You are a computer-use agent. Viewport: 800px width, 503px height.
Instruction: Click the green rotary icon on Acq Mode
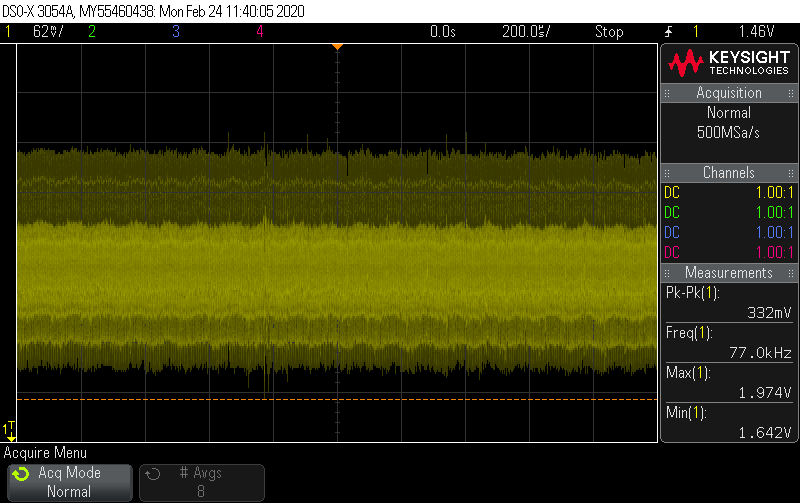click(21, 474)
